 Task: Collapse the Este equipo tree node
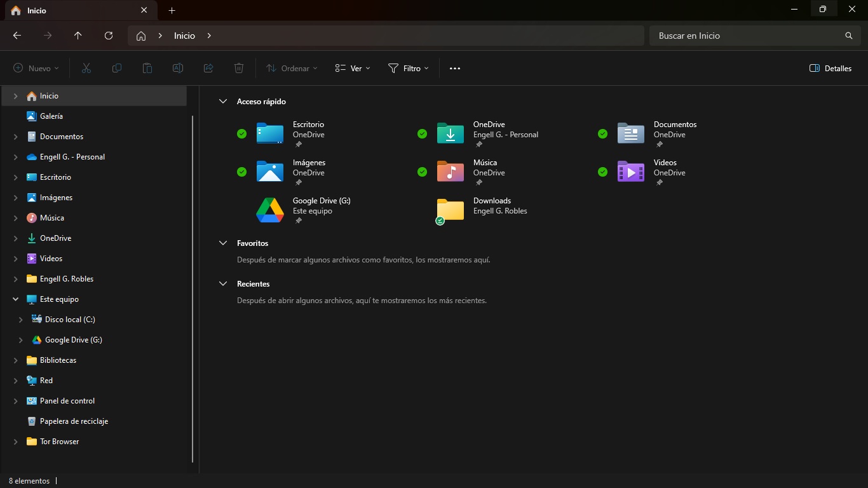point(16,299)
